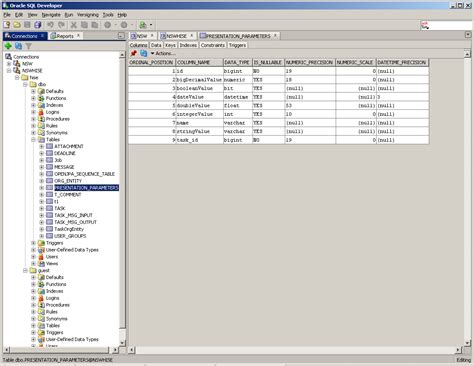Switch to the Triggers sub-tab
Screen dimensions: 474x366
click(x=237, y=45)
